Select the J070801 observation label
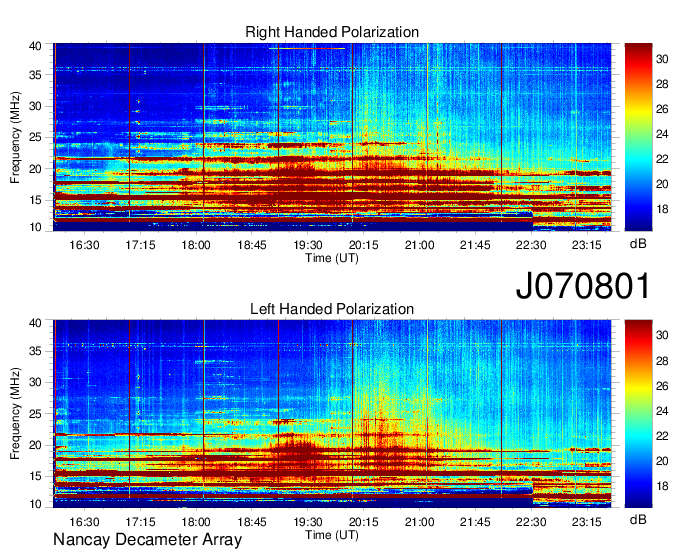The image size is (680, 552). pyautogui.click(x=583, y=286)
